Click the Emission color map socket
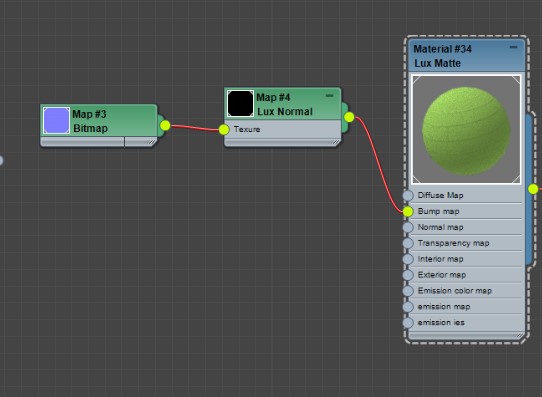Screen dimensions: 542x397 click(x=408, y=291)
